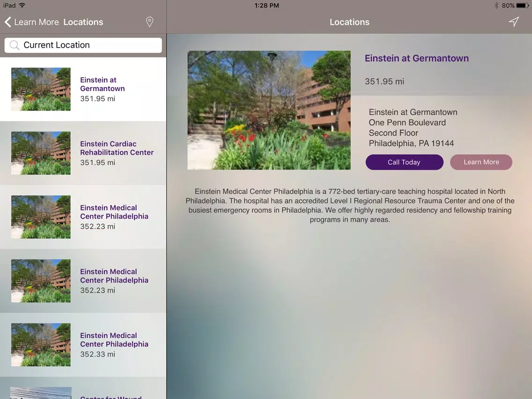Open the Einstein Cardiac Rehabilitation Center thumbnail

41,153
